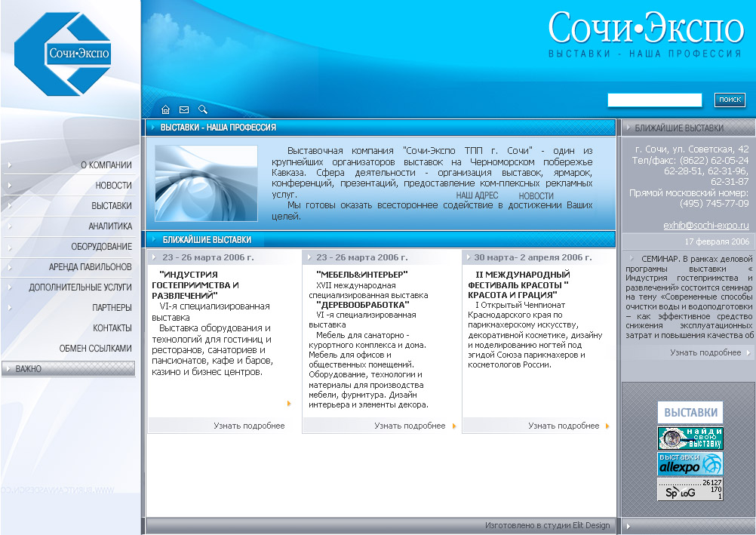Go to ПАРТНЕРЫ page

[x=112, y=307]
